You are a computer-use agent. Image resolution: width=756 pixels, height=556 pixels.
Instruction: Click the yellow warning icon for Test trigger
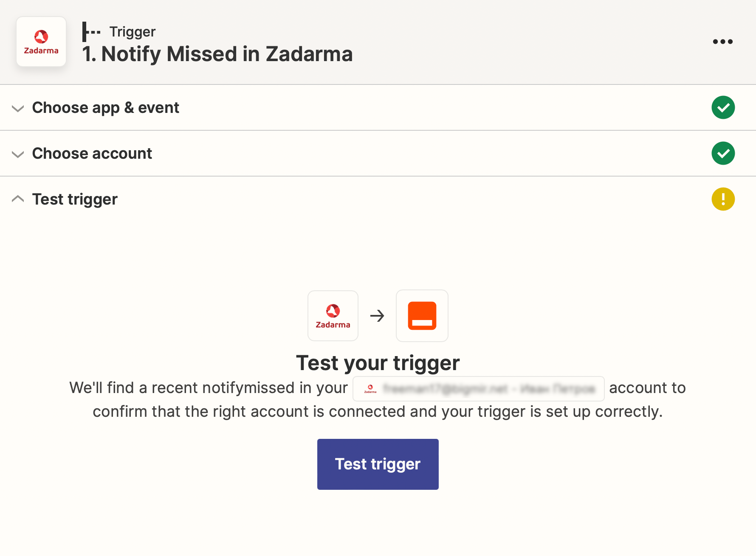[723, 199]
